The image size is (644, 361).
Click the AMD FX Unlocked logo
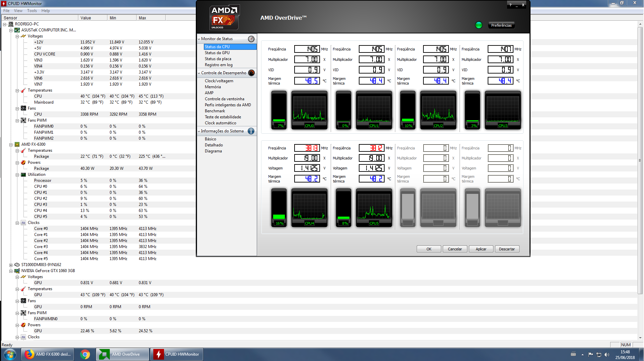click(x=225, y=18)
